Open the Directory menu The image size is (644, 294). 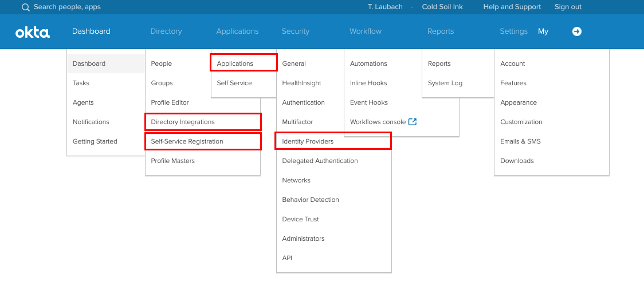tap(166, 31)
